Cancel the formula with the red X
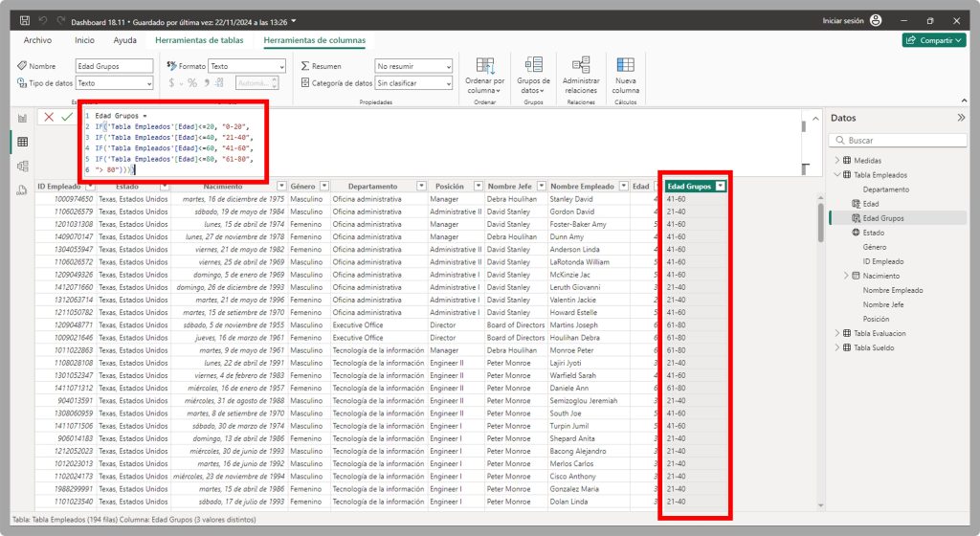 point(48,116)
